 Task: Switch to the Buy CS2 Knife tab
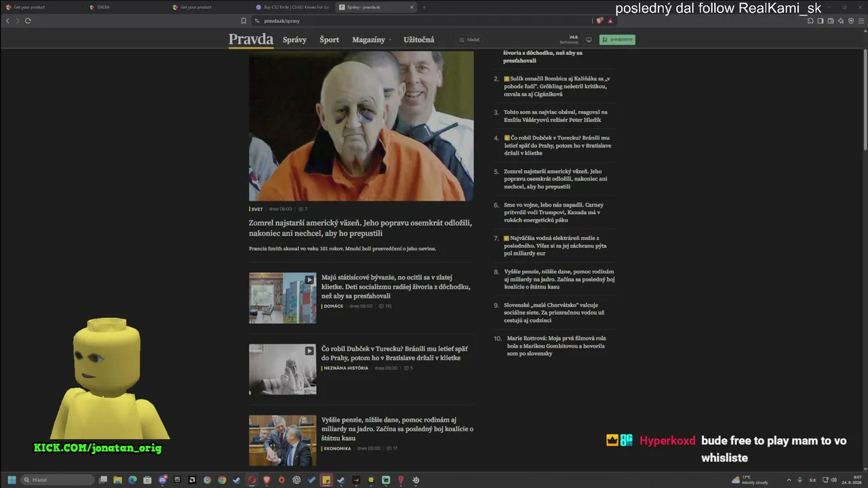pos(292,7)
